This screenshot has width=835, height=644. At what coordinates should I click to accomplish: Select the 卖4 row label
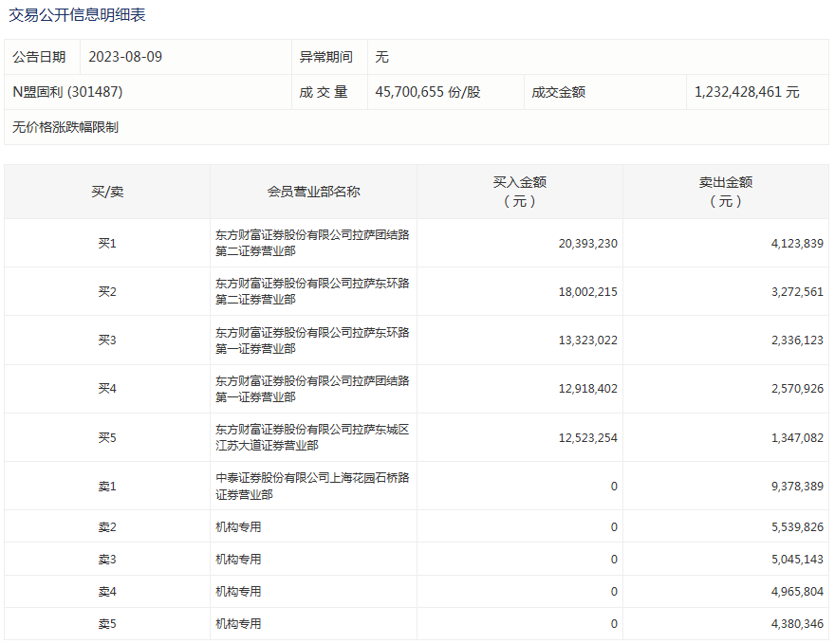click(x=107, y=591)
